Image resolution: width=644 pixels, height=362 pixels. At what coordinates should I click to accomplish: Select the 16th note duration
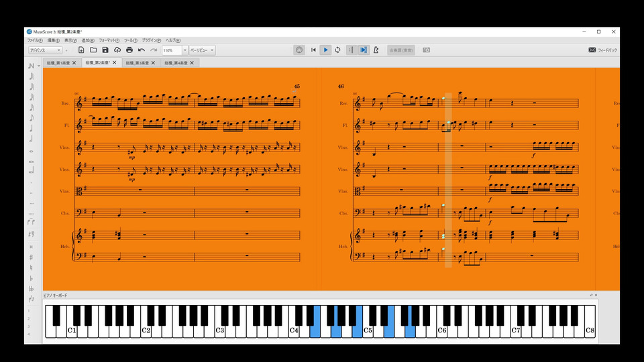(32, 107)
